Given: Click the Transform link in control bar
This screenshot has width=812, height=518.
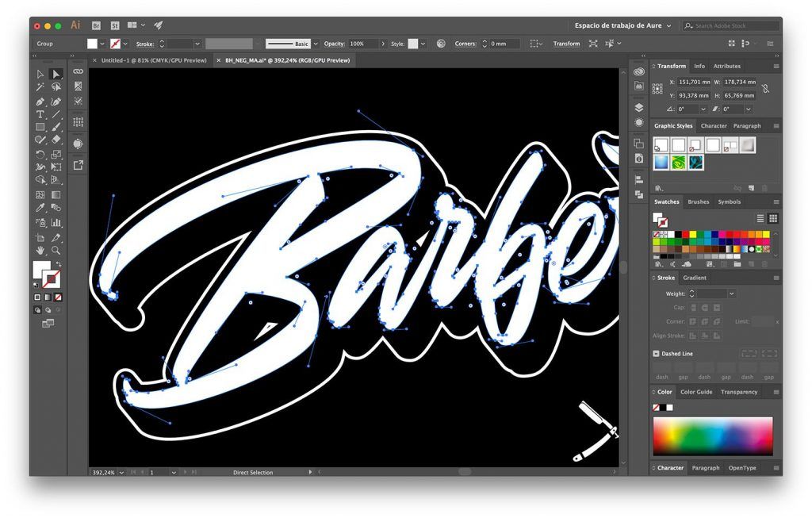Looking at the screenshot, I should 566,44.
